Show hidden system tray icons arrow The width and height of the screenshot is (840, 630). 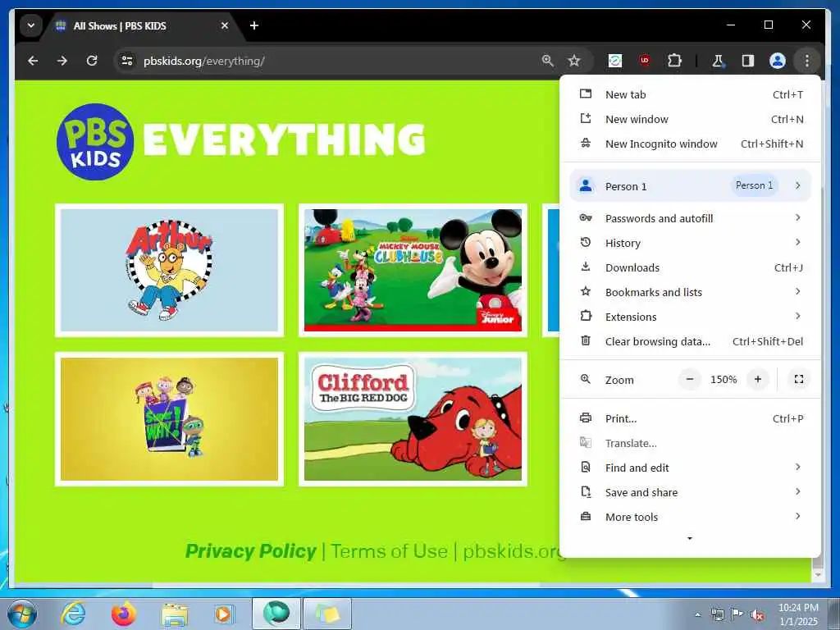coord(697,615)
